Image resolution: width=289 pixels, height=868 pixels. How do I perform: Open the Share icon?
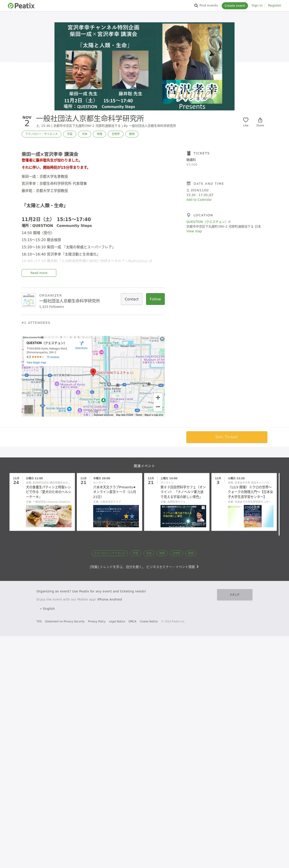260,120
